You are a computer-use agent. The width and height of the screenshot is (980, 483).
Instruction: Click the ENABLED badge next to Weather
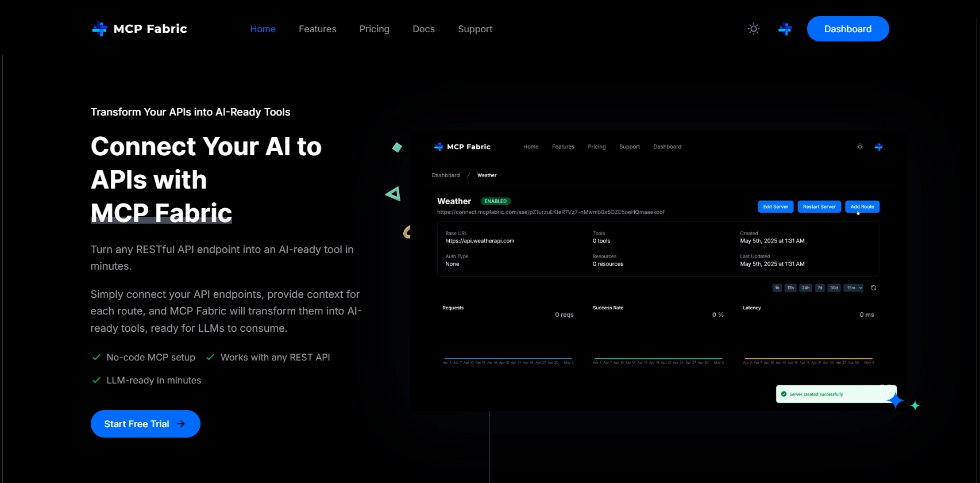496,201
